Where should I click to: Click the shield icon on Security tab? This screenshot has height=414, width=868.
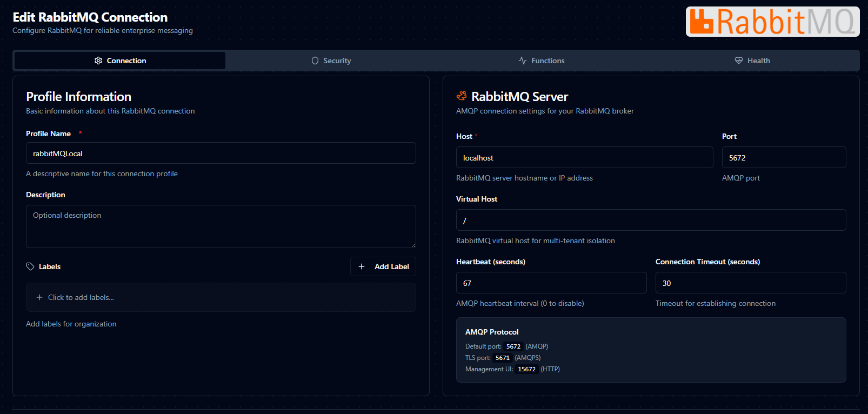coord(315,61)
